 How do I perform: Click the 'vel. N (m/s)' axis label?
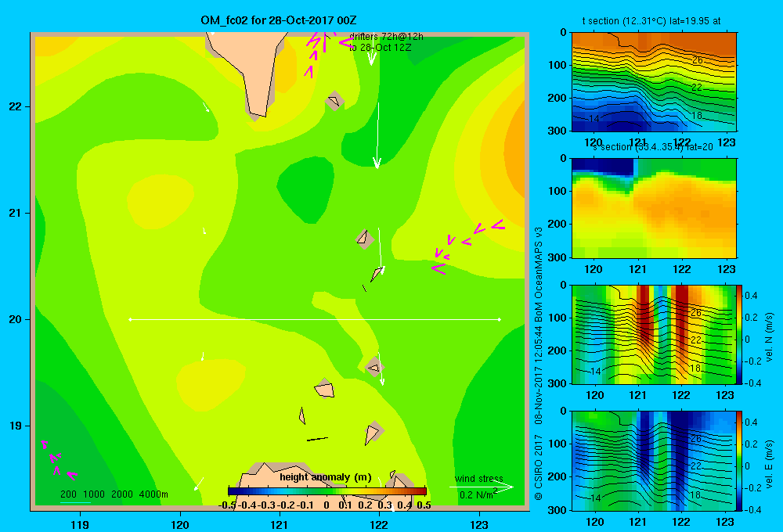tap(770, 337)
